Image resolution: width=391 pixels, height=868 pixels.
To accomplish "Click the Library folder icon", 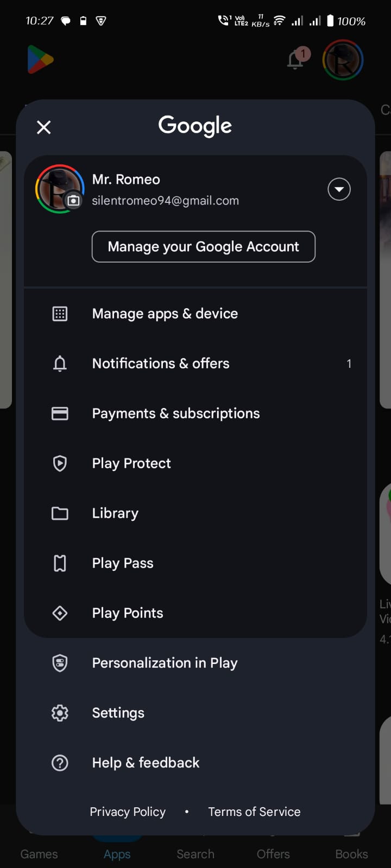I will pos(60,513).
